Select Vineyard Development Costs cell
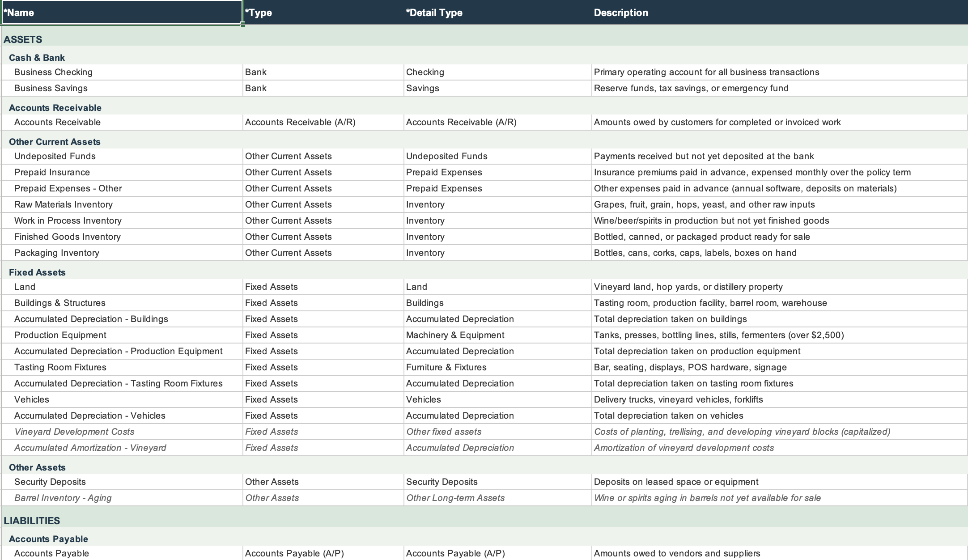The height and width of the screenshot is (560, 968). pos(122,432)
